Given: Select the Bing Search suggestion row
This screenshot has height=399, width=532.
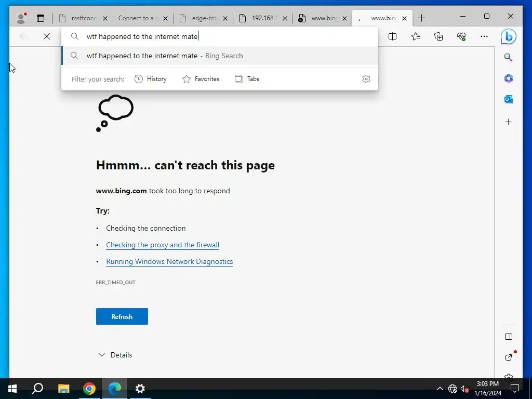Looking at the screenshot, I should [220, 56].
